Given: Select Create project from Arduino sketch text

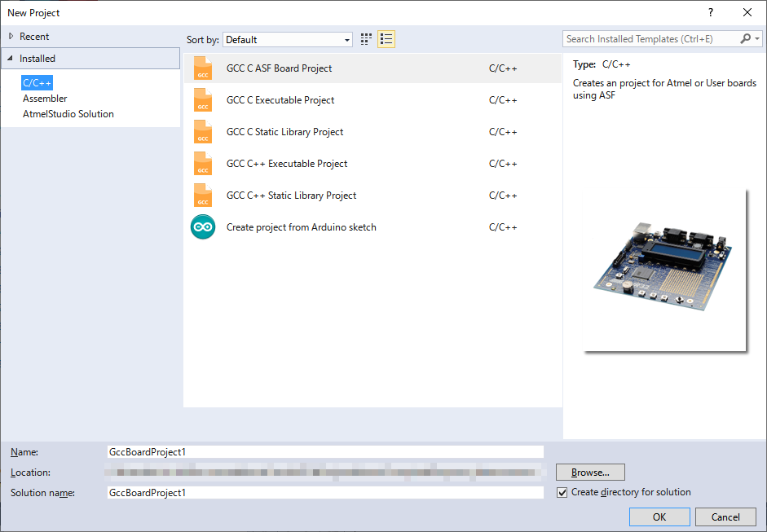Looking at the screenshot, I should (x=302, y=227).
